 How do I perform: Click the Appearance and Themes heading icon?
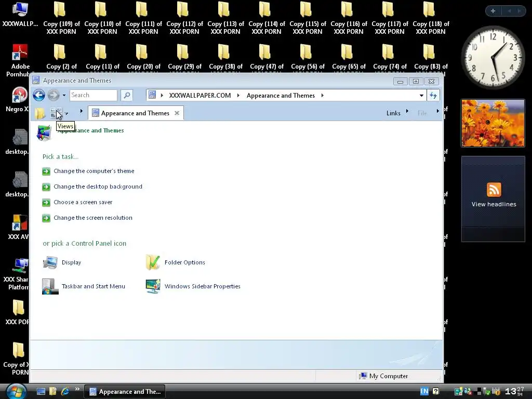(44, 132)
